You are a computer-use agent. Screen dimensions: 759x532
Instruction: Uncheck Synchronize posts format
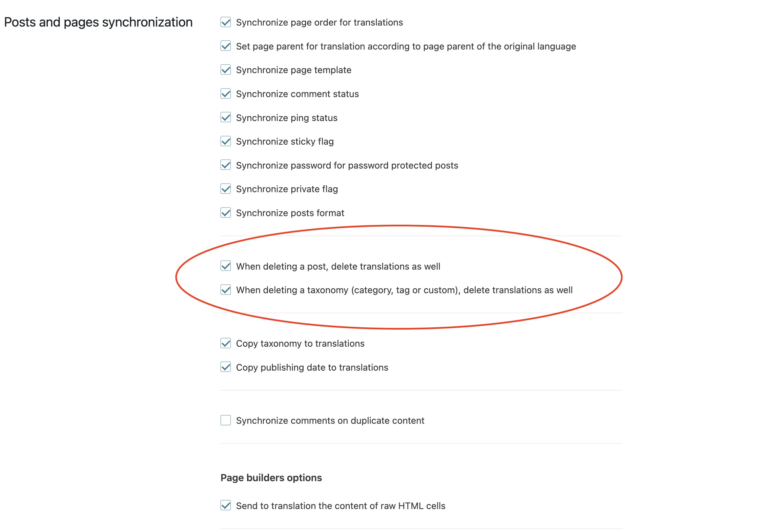tap(226, 213)
